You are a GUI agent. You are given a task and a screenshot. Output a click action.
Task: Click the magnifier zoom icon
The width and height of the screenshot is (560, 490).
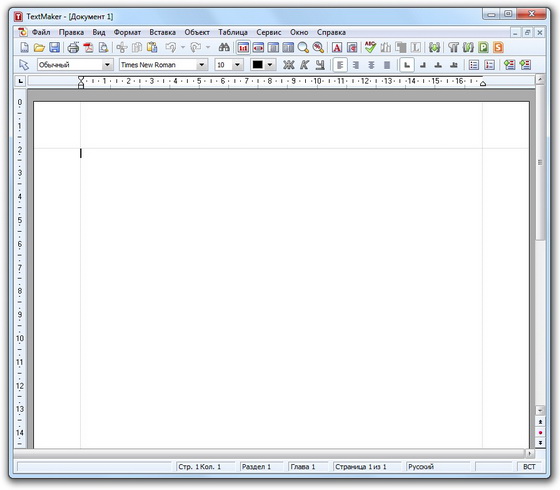[303, 47]
